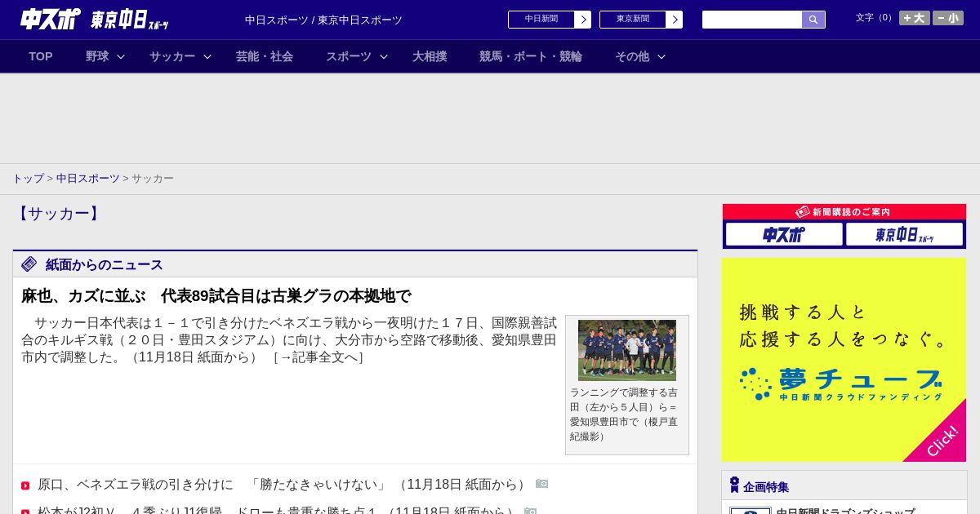The width and height of the screenshot is (980, 514).
Task: Open the 野球 navigation item
Action: 97,56
